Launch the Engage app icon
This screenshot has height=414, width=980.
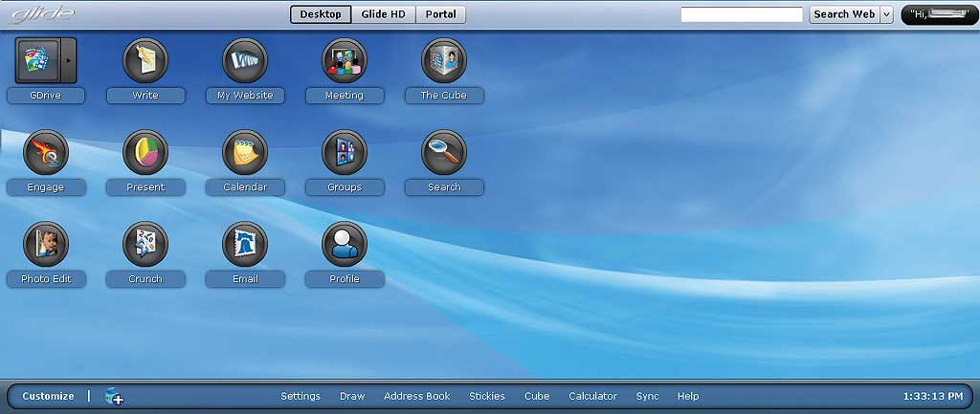click(x=46, y=152)
